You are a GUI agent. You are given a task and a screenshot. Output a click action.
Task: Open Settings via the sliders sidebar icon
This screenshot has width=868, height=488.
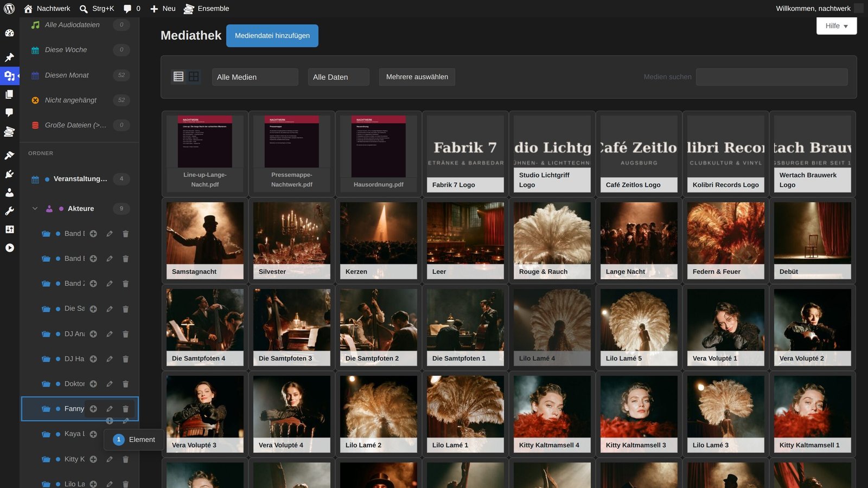point(9,229)
